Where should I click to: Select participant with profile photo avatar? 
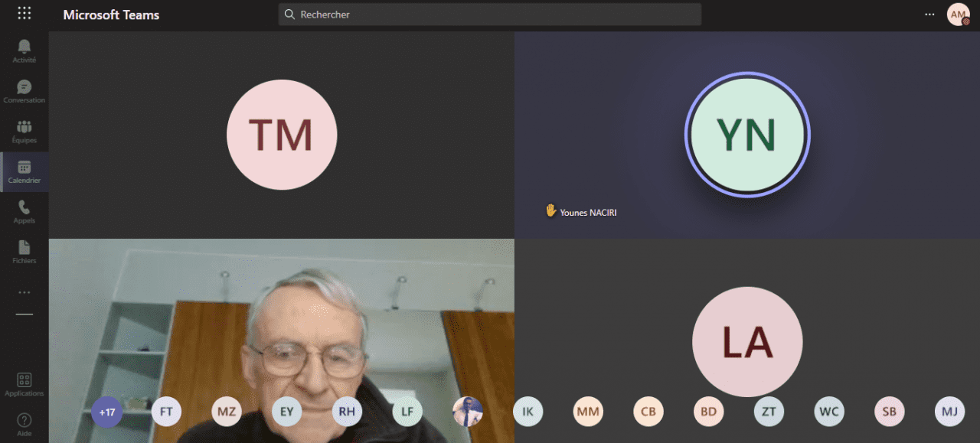pos(467,412)
